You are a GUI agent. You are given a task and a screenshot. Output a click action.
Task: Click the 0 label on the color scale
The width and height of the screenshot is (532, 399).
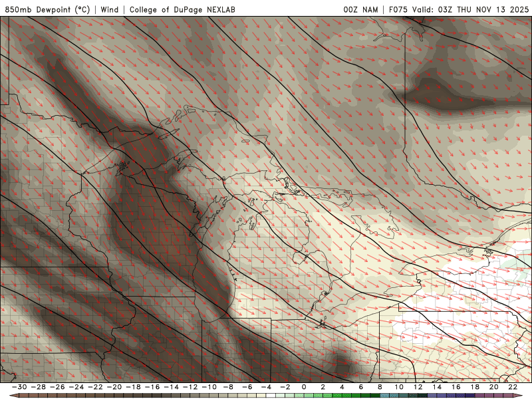304,387
